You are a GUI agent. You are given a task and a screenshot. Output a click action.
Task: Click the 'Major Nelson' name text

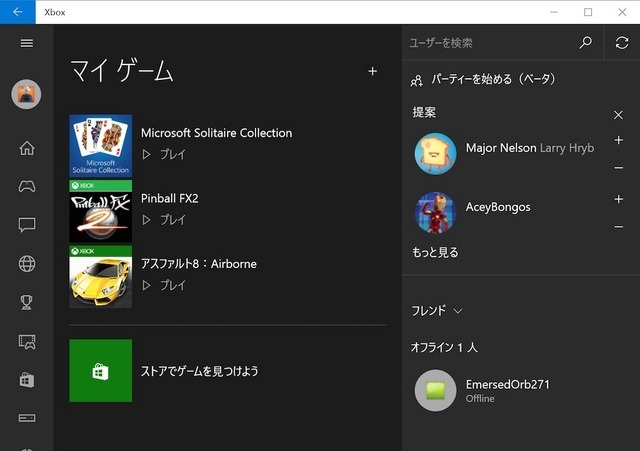tap(501, 148)
